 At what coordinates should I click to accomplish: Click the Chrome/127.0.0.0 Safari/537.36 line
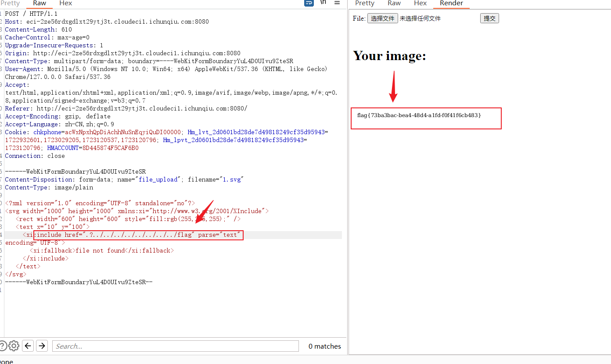58,77
